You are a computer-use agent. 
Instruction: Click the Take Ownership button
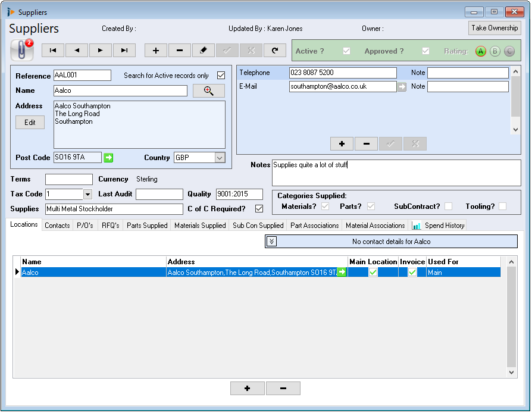pos(495,28)
